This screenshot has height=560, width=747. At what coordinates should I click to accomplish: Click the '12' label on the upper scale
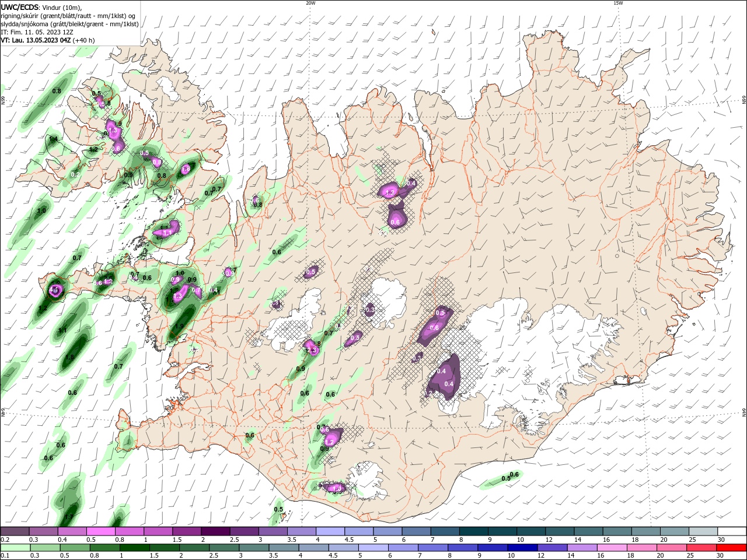549,540
